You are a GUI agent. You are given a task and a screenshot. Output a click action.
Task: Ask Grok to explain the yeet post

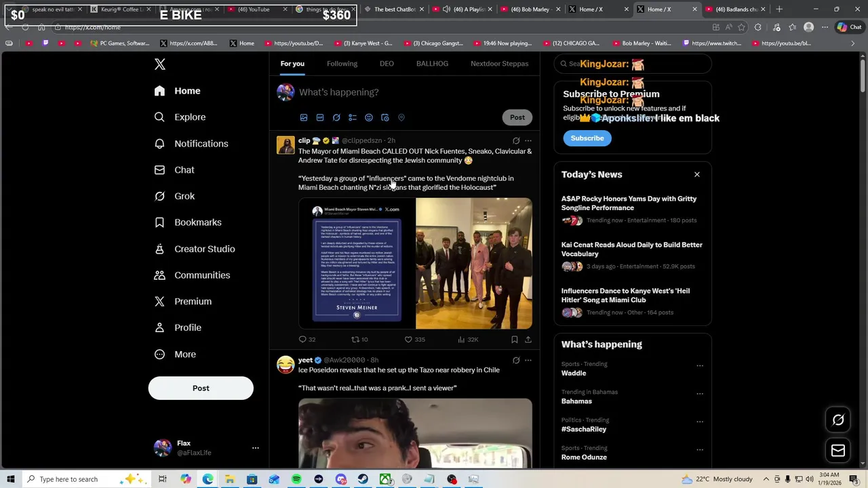[516, 360]
